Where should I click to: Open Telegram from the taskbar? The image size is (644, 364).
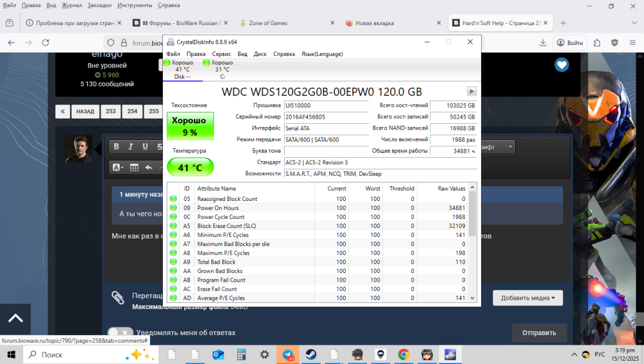(x=288, y=354)
